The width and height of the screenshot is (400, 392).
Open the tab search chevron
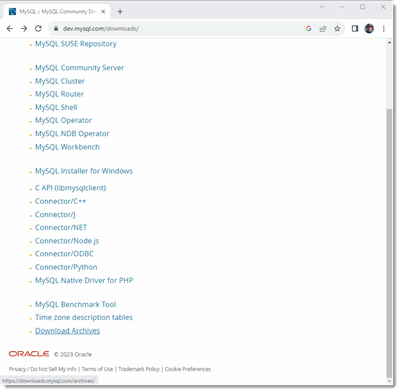(322, 7)
